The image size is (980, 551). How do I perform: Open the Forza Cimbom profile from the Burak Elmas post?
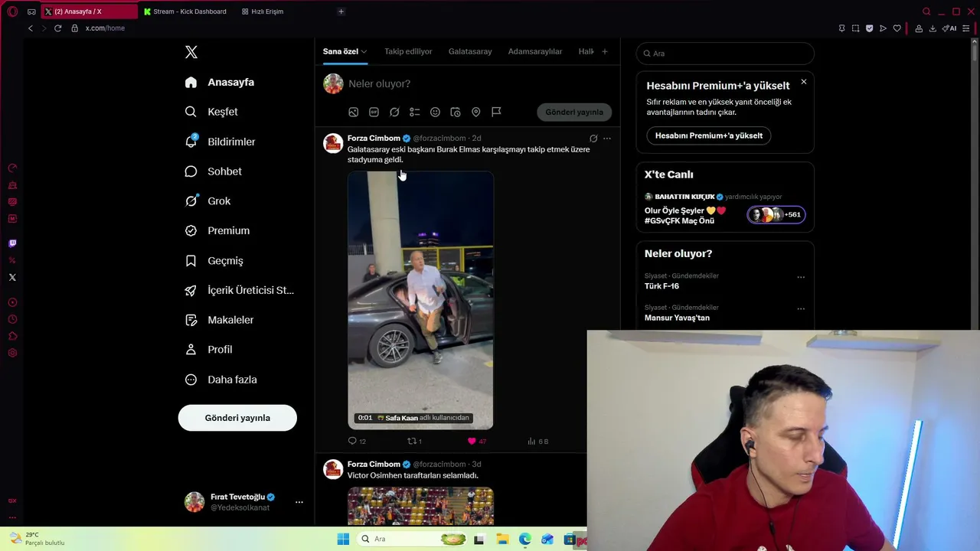point(374,139)
